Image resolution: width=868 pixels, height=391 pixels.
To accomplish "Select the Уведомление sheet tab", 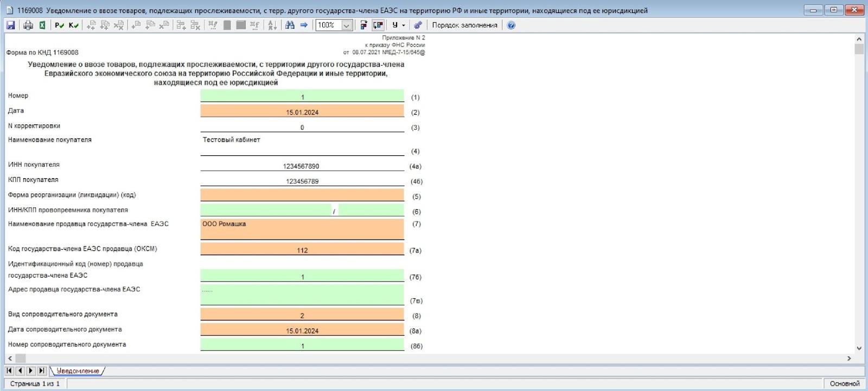I will coord(78,371).
